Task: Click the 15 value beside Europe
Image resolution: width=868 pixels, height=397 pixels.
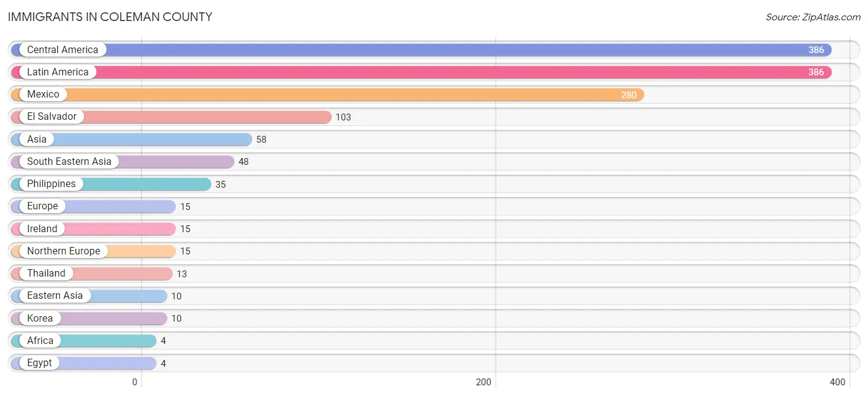Action: (185, 206)
